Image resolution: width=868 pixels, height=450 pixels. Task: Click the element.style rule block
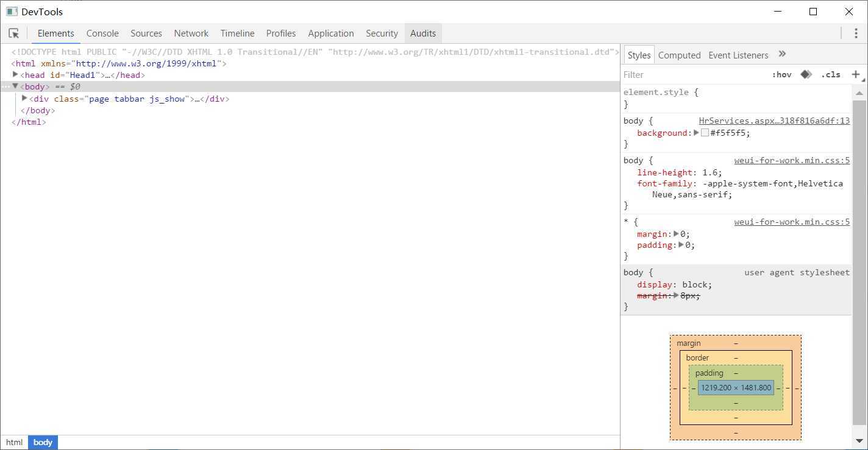(736, 98)
